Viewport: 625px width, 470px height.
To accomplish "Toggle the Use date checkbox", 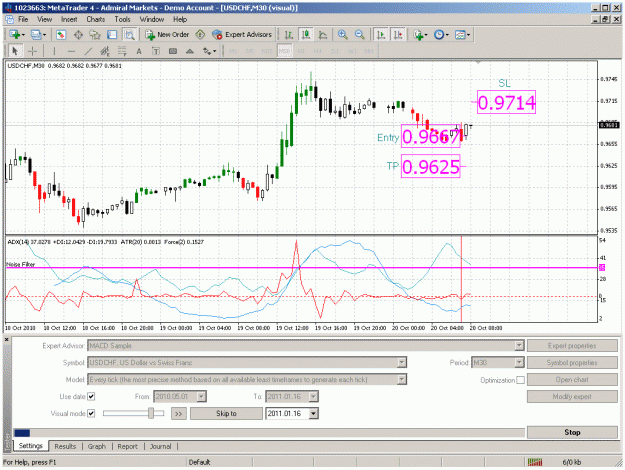I will coord(91,397).
